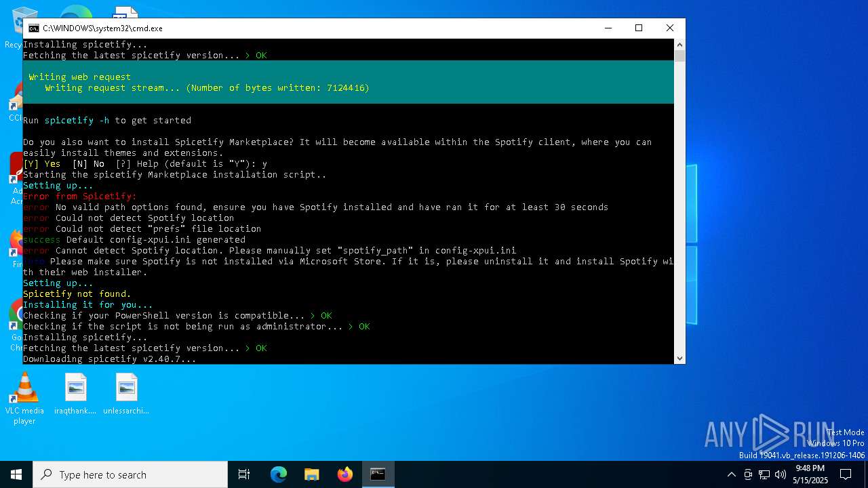This screenshot has width=868, height=488.
Task: Select the unlessarchi desktop file
Action: pos(126,394)
